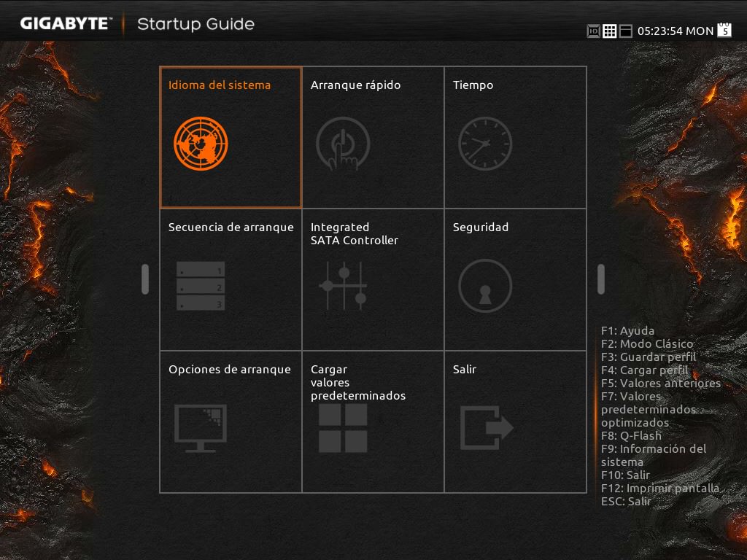
Task: Click the 'ESC: Salir' help line
Action: point(626,502)
